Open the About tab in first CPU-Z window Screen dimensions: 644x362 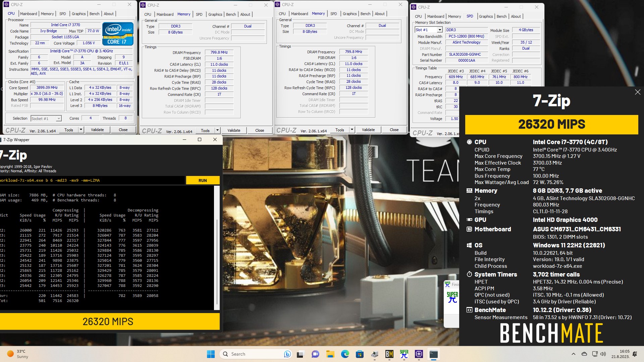coord(109,14)
